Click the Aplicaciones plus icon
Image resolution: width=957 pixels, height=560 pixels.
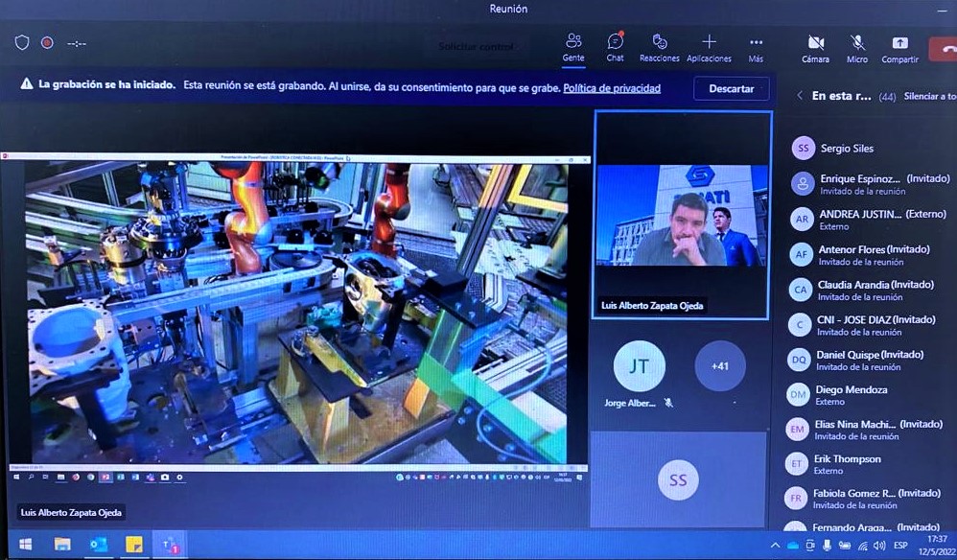point(709,44)
